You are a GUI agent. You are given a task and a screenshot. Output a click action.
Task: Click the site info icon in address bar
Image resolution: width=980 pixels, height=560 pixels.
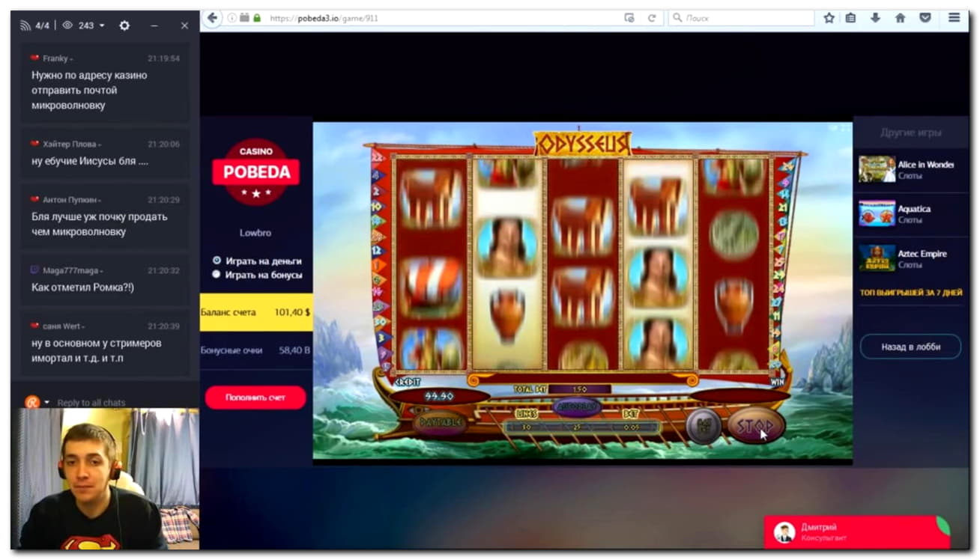[232, 18]
